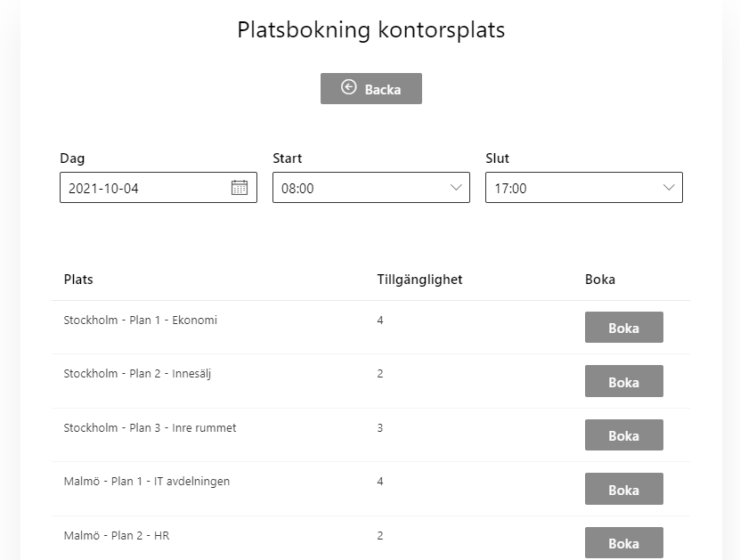Book Malmö - Plan 2 - HR seat
The image size is (740, 560).
tap(624, 542)
